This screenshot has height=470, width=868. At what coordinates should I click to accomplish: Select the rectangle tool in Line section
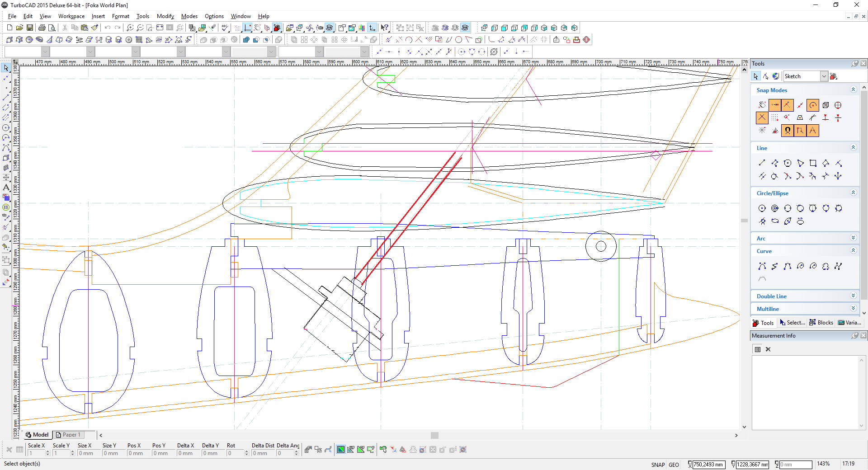(x=813, y=163)
